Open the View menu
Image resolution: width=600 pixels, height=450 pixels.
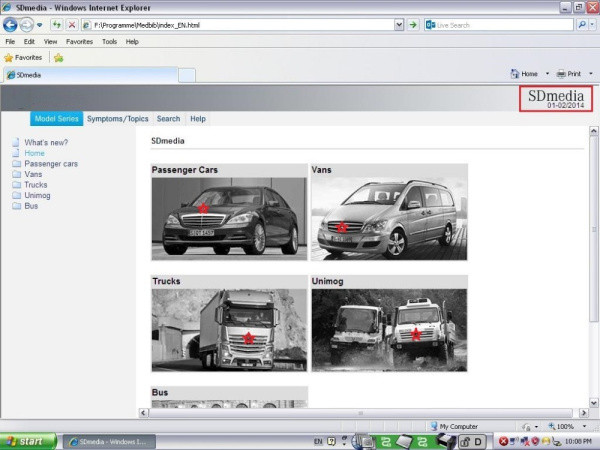(50, 42)
